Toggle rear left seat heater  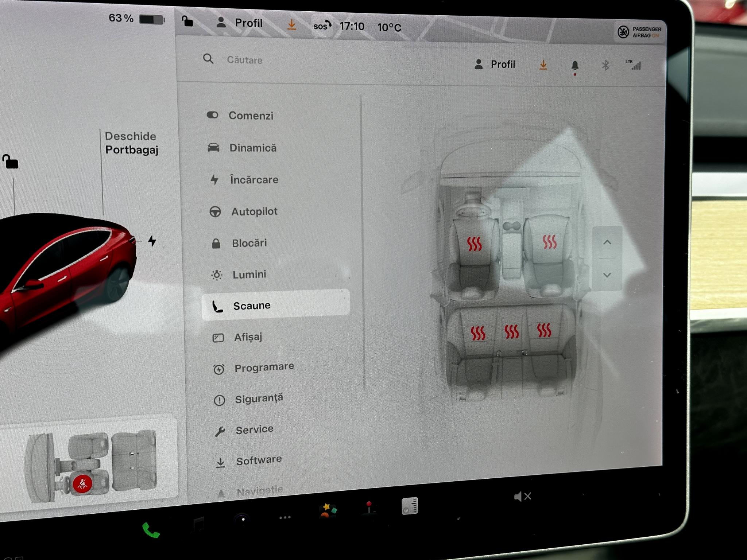pos(478,332)
